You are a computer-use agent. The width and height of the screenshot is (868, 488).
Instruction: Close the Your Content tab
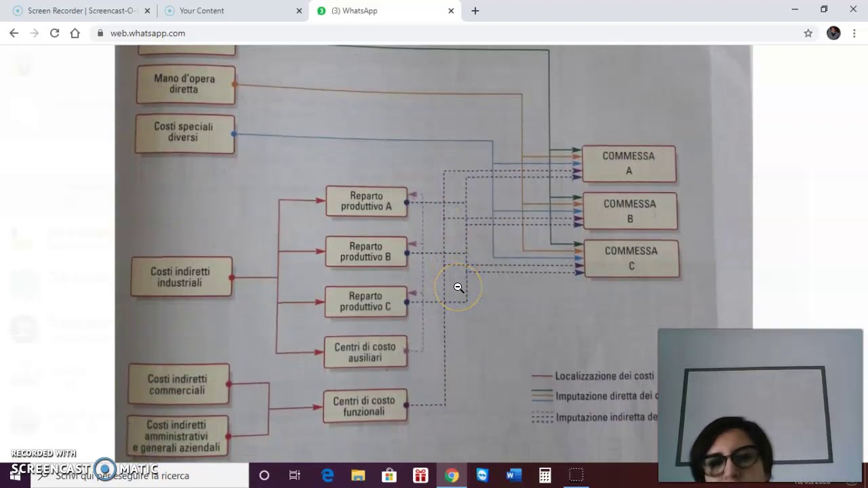pyautogui.click(x=300, y=11)
